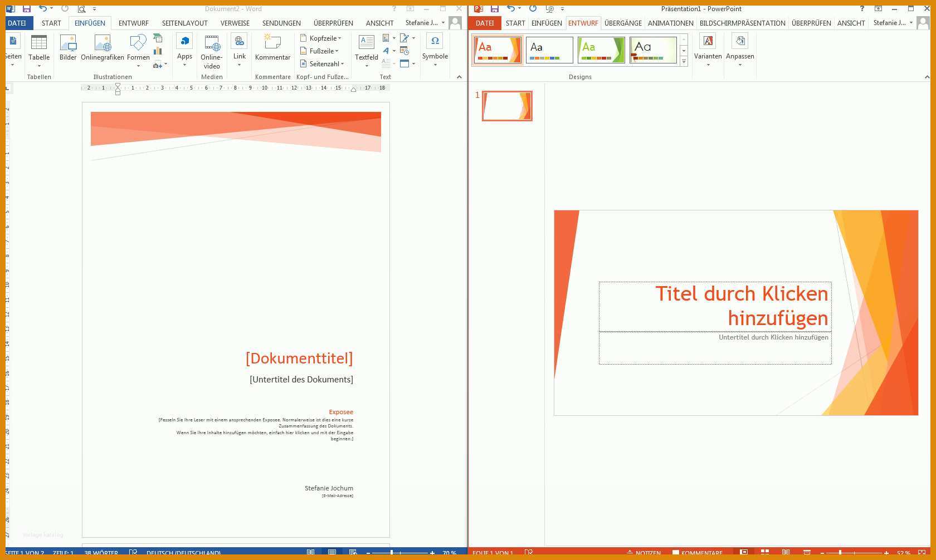Open Apps for Office button
Image resolution: width=936 pixels, height=560 pixels.
click(184, 50)
